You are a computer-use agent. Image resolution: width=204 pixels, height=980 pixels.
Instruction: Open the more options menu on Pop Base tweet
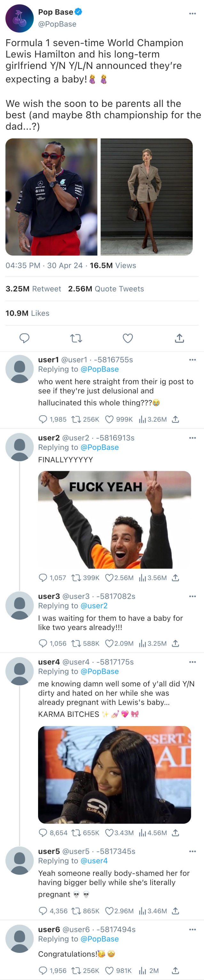pyautogui.click(x=192, y=13)
